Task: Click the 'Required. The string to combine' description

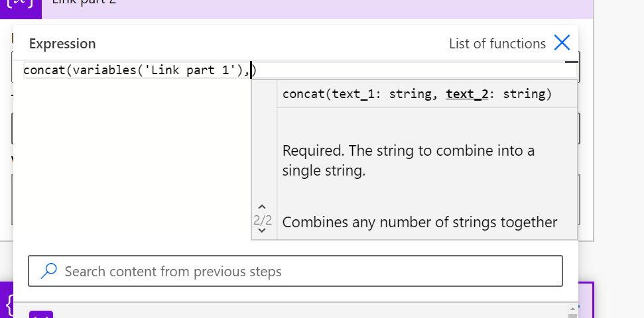Action: tap(409, 160)
